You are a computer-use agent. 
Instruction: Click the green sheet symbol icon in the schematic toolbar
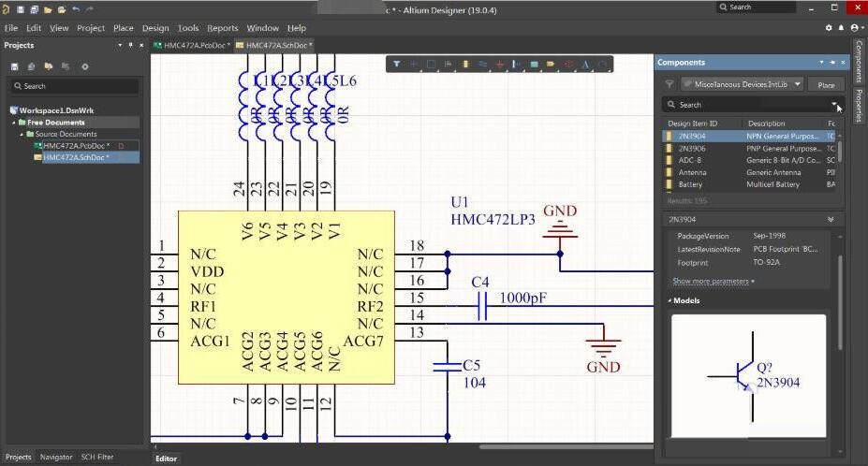[x=534, y=65]
